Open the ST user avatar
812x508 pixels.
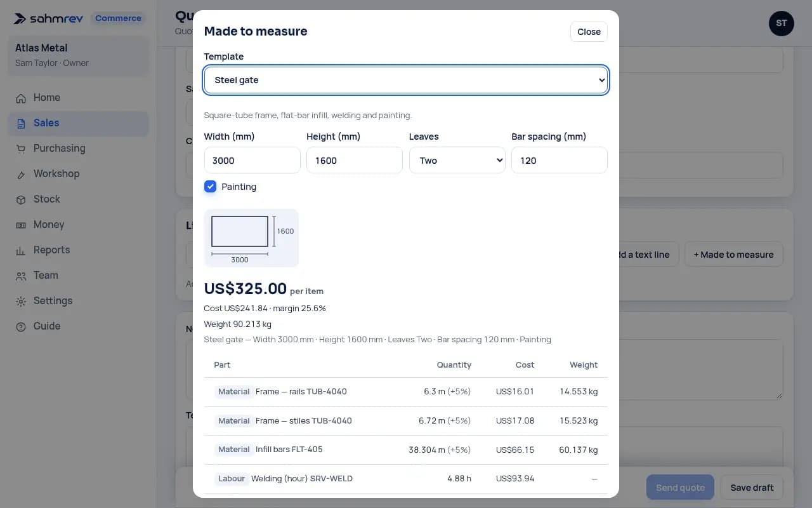pos(781,23)
